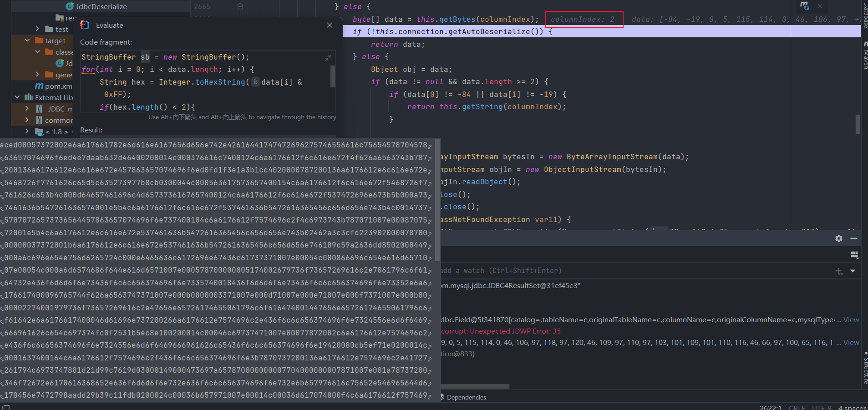Screen dimensions: 868x410
Task: Click the code folding marker at line 2665
Action: pyautogui.click(x=240, y=6)
